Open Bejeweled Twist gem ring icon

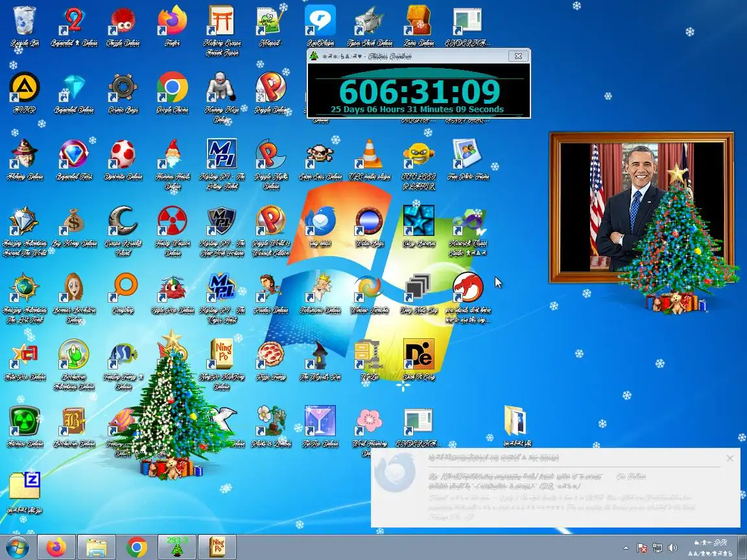click(x=74, y=154)
